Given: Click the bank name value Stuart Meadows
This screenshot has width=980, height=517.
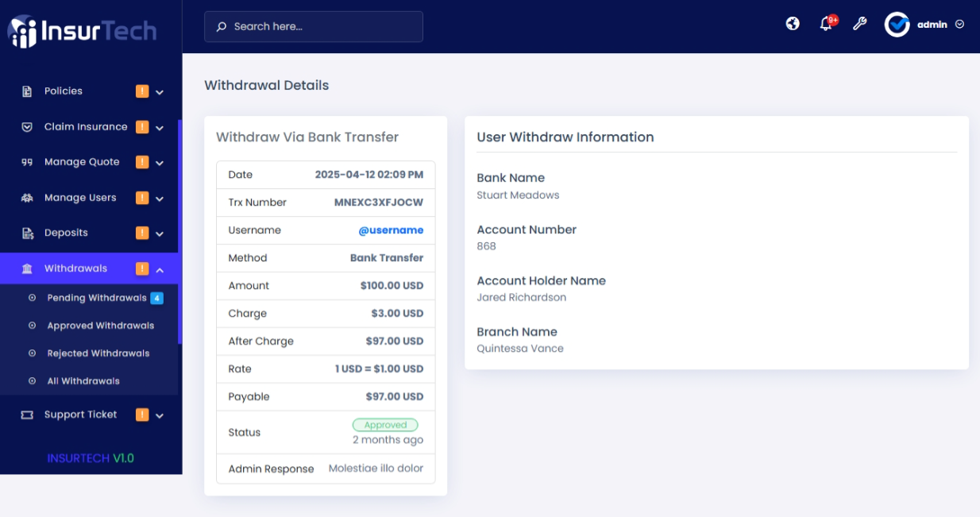Looking at the screenshot, I should coord(518,195).
